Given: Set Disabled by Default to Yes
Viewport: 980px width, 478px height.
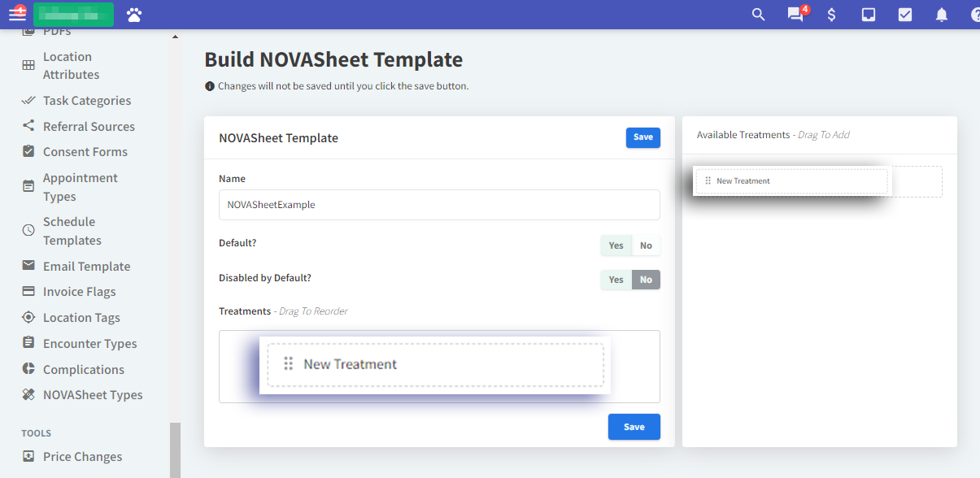Looking at the screenshot, I should [616, 280].
